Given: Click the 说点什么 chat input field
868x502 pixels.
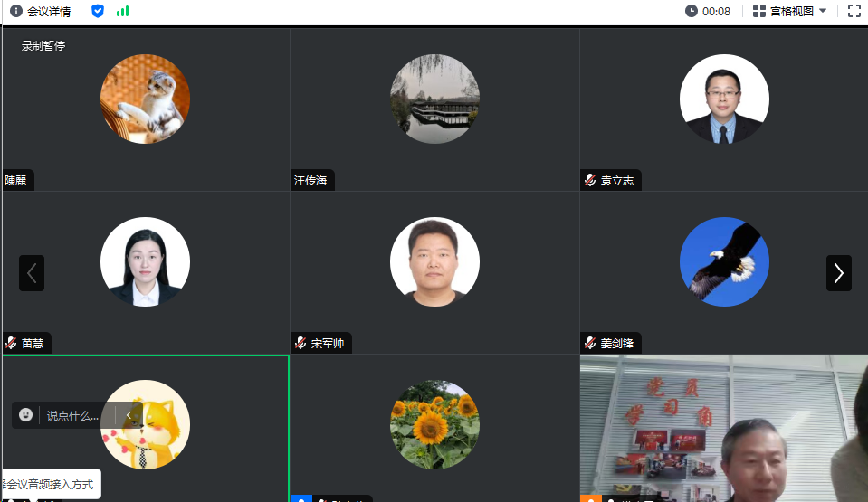Looking at the screenshot, I should (x=73, y=416).
